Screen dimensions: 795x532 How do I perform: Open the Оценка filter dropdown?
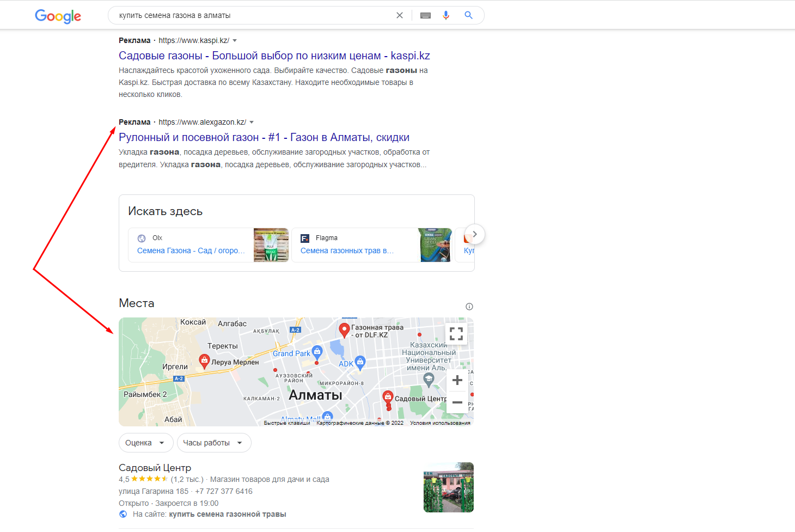click(146, 443)
